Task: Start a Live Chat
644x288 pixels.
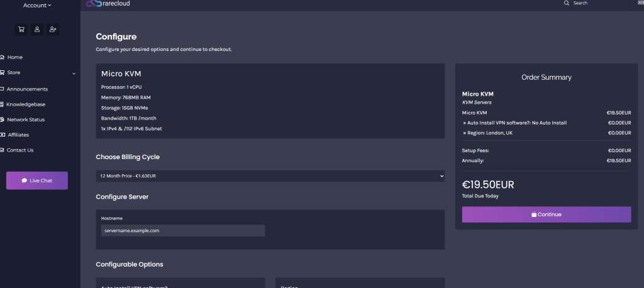Action: [x=37, y=180]
